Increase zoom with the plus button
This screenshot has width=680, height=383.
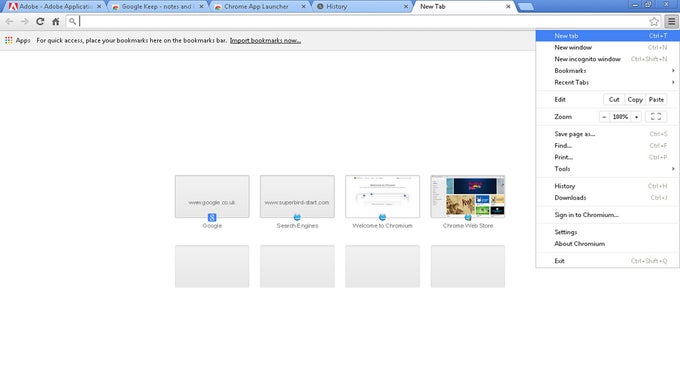click(636, 117)
